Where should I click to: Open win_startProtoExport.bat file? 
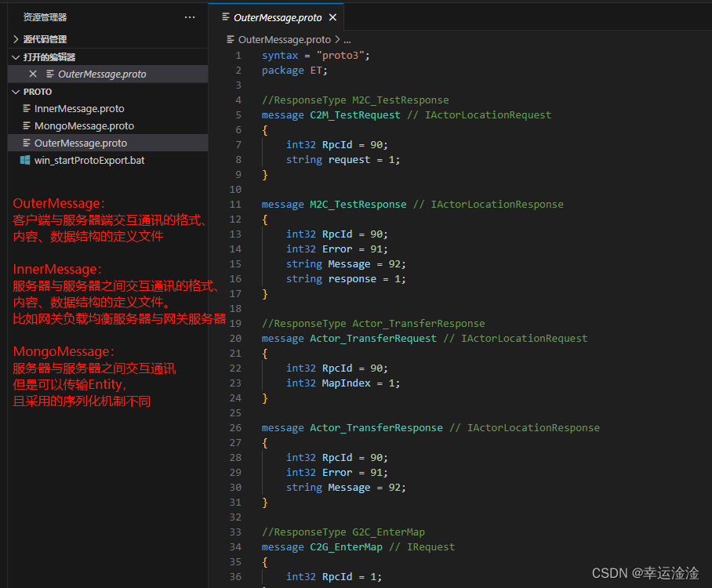[x=89, y=160]
